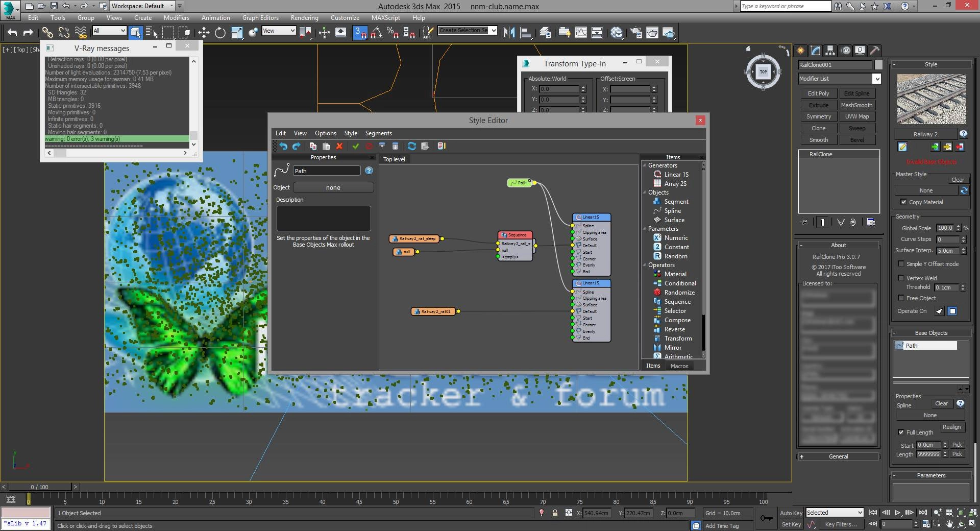Choose the Select and Uniform Scale tool

coord(237,33)
